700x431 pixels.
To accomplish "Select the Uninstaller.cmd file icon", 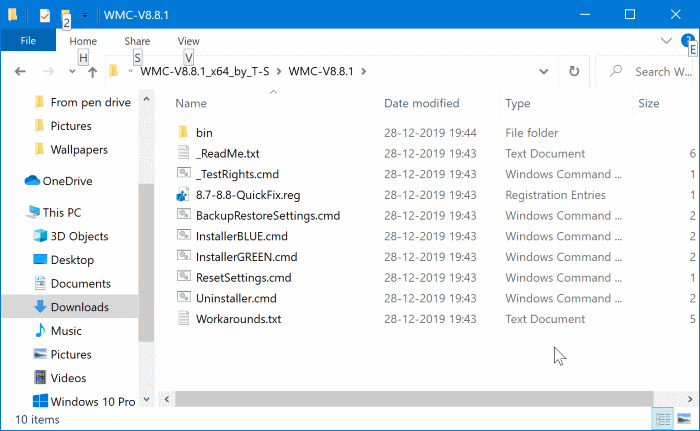I will [183, 297].
